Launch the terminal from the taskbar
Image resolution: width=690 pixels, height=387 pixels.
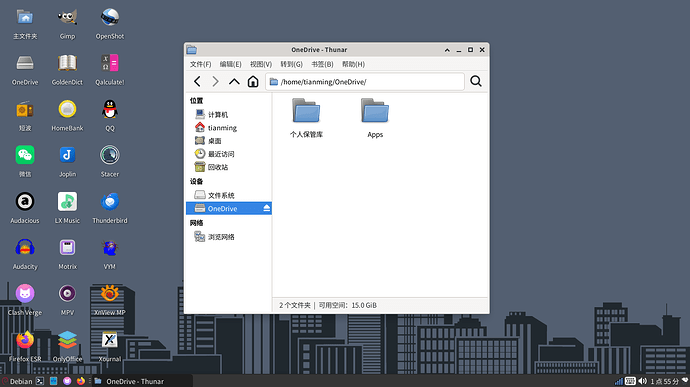click(40, 381)
